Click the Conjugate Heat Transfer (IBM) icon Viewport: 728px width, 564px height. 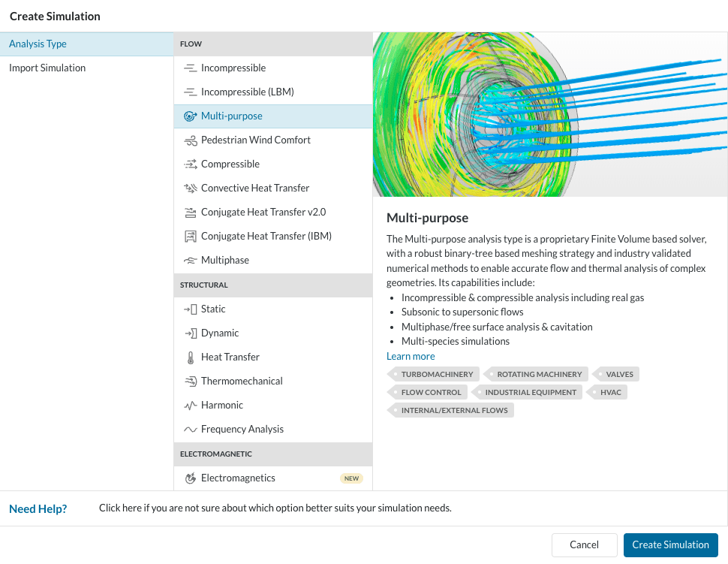click(190, 237)
